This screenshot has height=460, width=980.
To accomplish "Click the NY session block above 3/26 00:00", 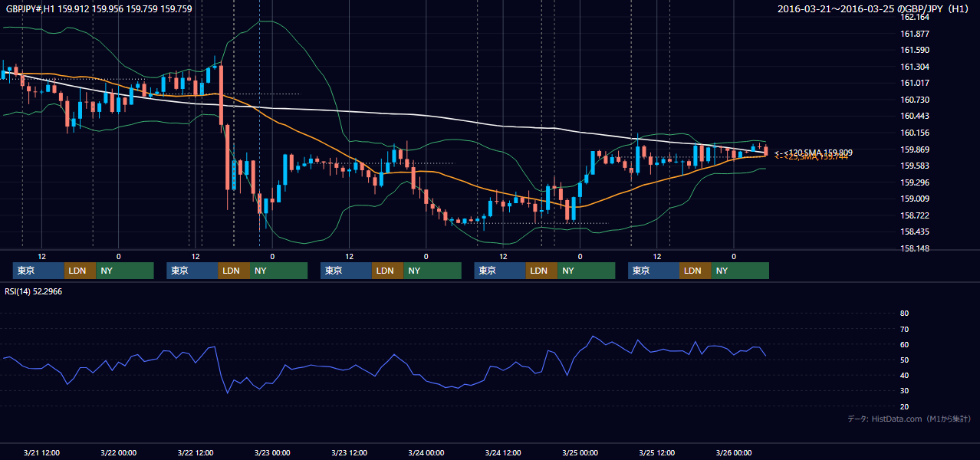I will tap(740, 271).
